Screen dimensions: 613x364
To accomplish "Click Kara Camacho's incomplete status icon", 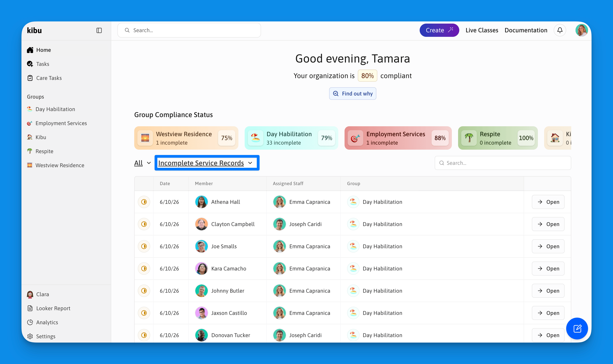I will (x=144, y=268).
